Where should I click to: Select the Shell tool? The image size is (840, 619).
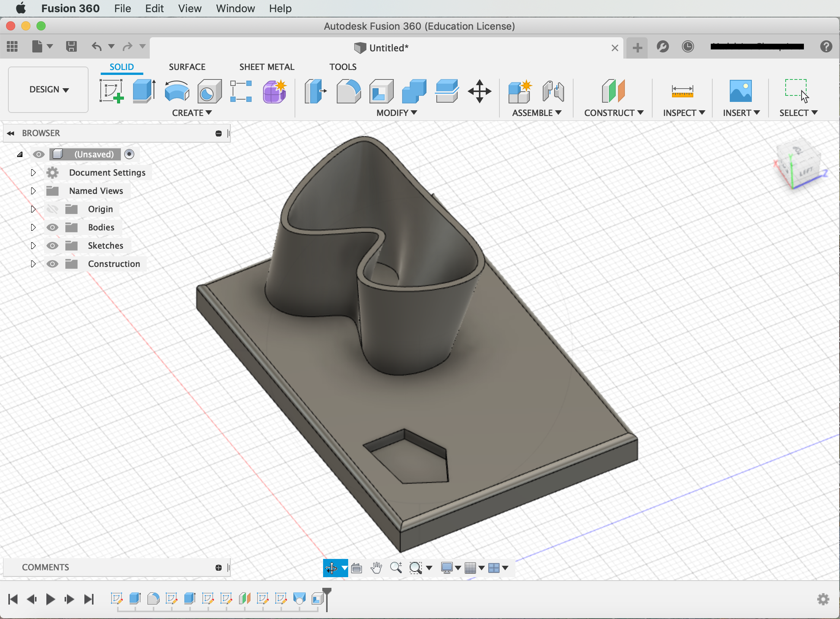381,91
